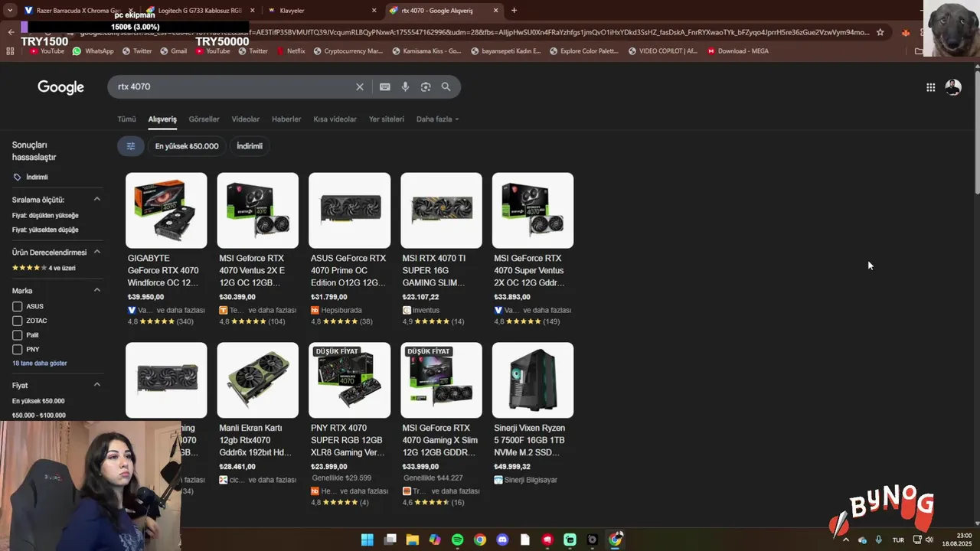
Task: Check the Palit brand filter
Action: [18, 335]
